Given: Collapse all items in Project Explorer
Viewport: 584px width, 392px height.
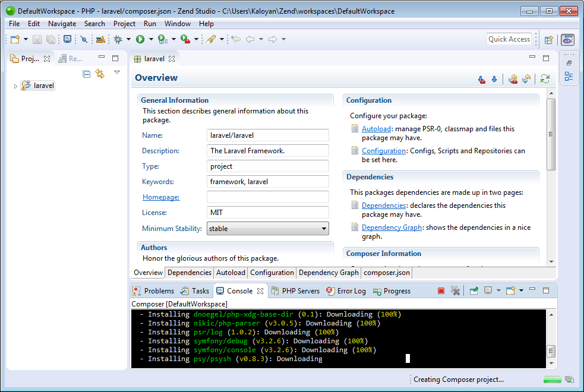Looking at the screenshot, I should [86, 74].
